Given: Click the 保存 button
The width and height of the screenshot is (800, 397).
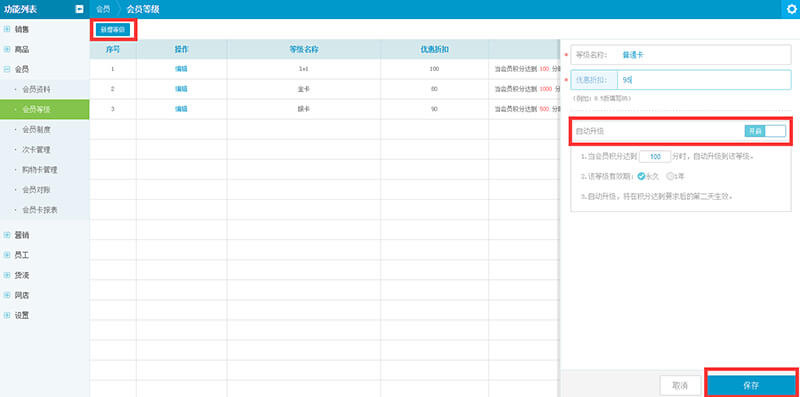Looking at the screenshot, I should [x=752, y=385].
